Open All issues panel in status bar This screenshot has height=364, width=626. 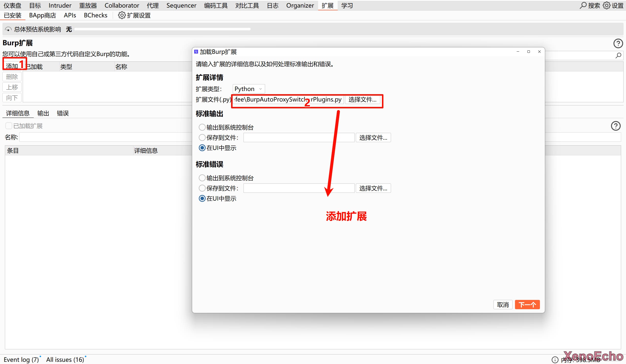[x=65, y=359]
